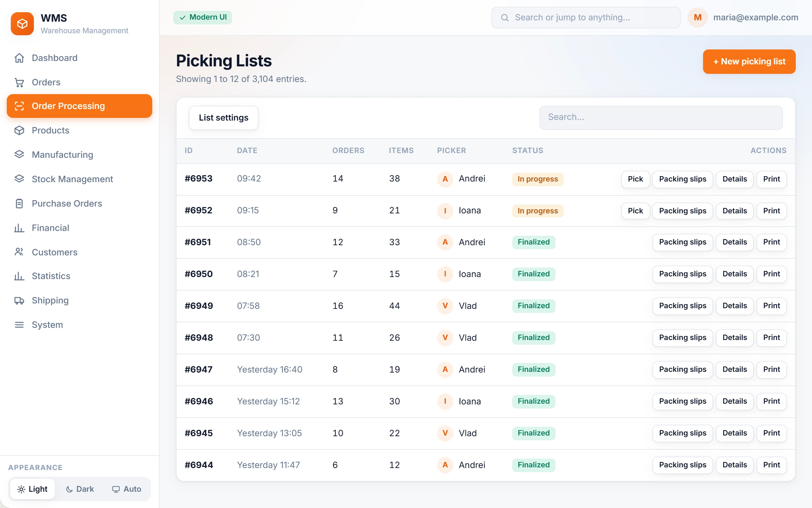Click the System hamburger icon

tap(19, 325)
